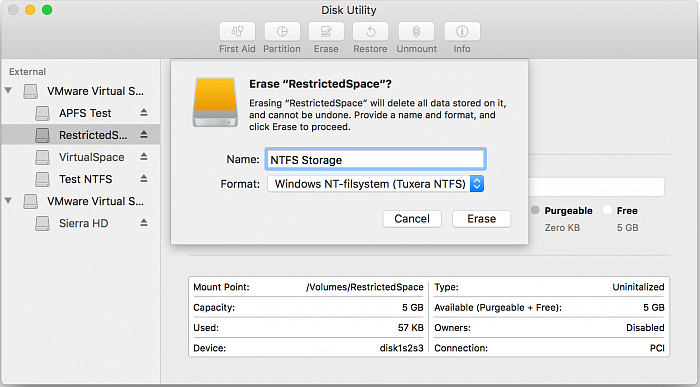This screenshot has width=700, height=387.
Task: Open the Format dropdown menu
Action: pyautogui.click(x=375, y=184)
